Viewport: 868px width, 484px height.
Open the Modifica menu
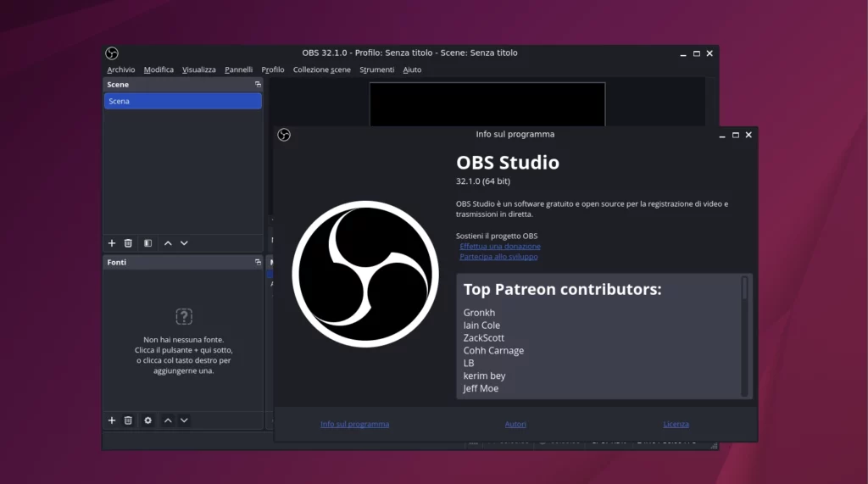(159, 70)
